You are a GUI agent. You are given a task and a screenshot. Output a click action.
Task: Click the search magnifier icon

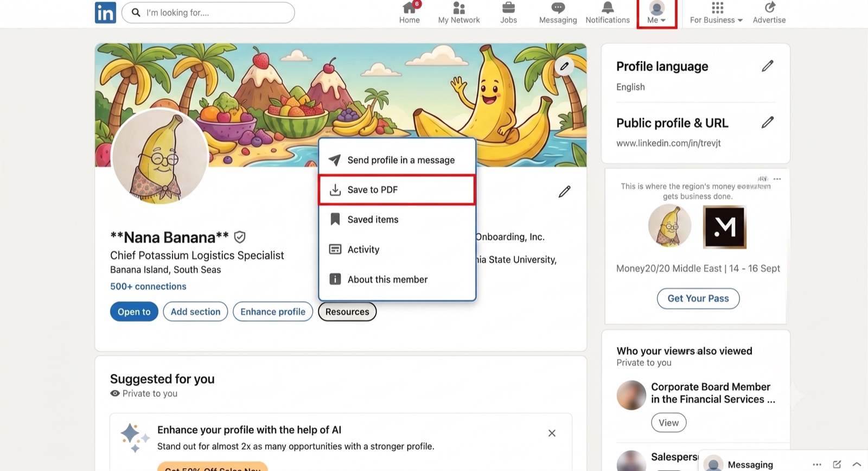(136, 12)
